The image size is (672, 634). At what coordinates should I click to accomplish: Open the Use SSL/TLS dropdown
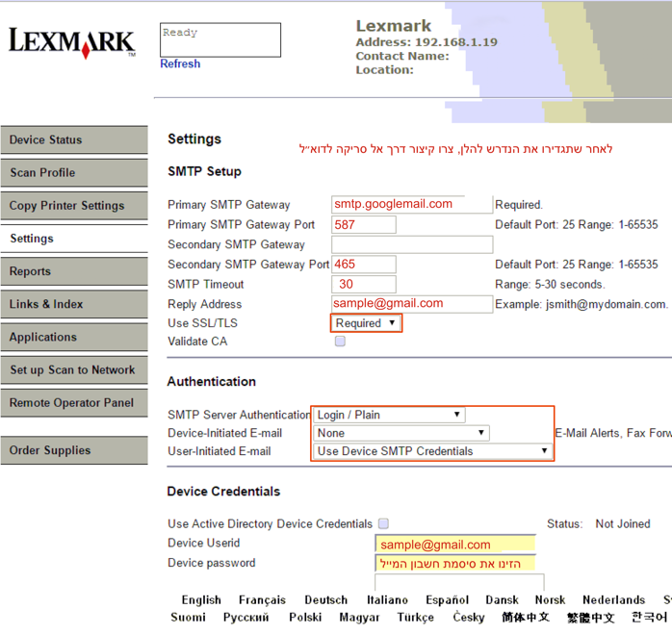coord(366,323)
